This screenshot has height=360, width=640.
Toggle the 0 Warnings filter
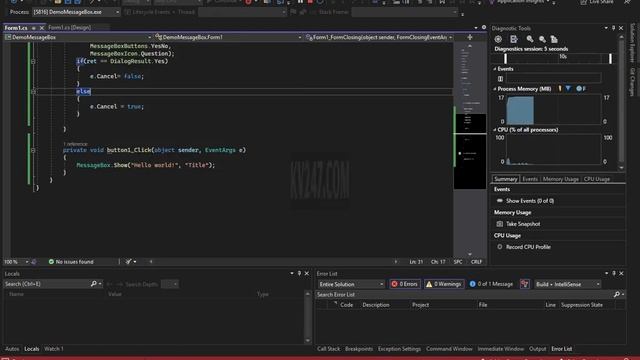[444, 284]
